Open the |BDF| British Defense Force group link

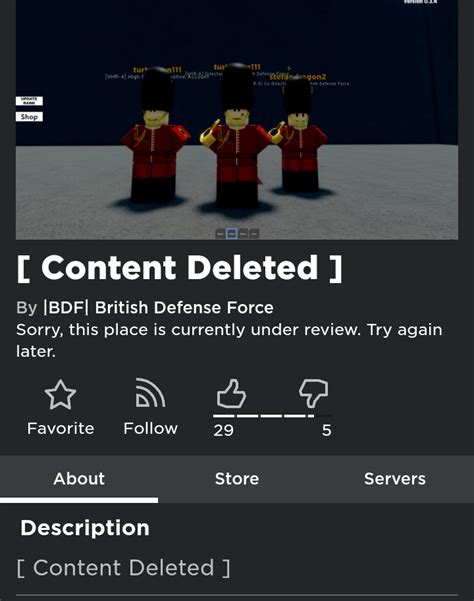click(x=158, y=307)
